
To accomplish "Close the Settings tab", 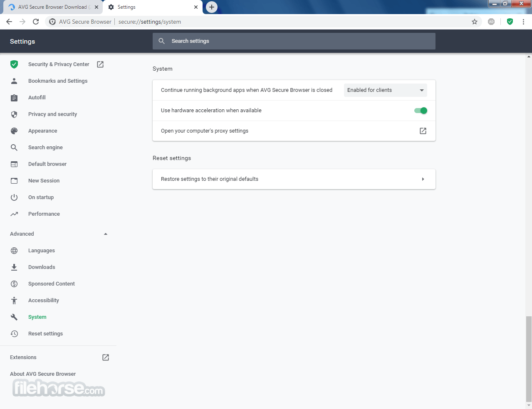I will click(x=196, y=7).
